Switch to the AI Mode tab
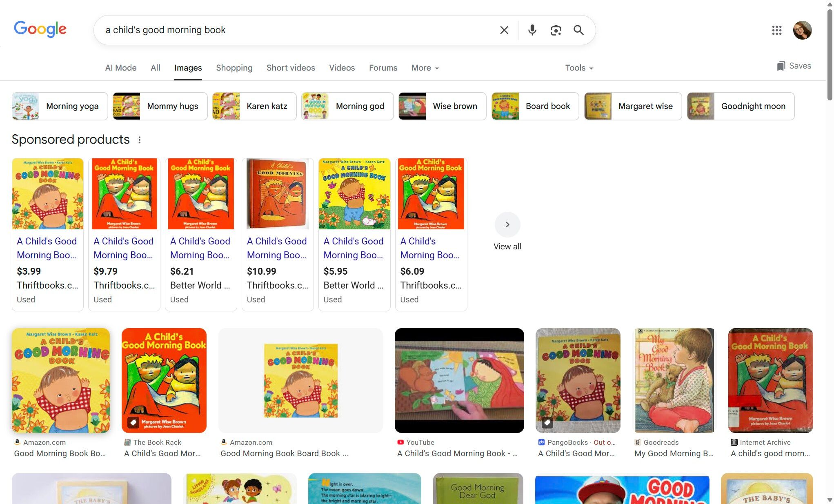834x504 pixels. [x=121, y=68]
